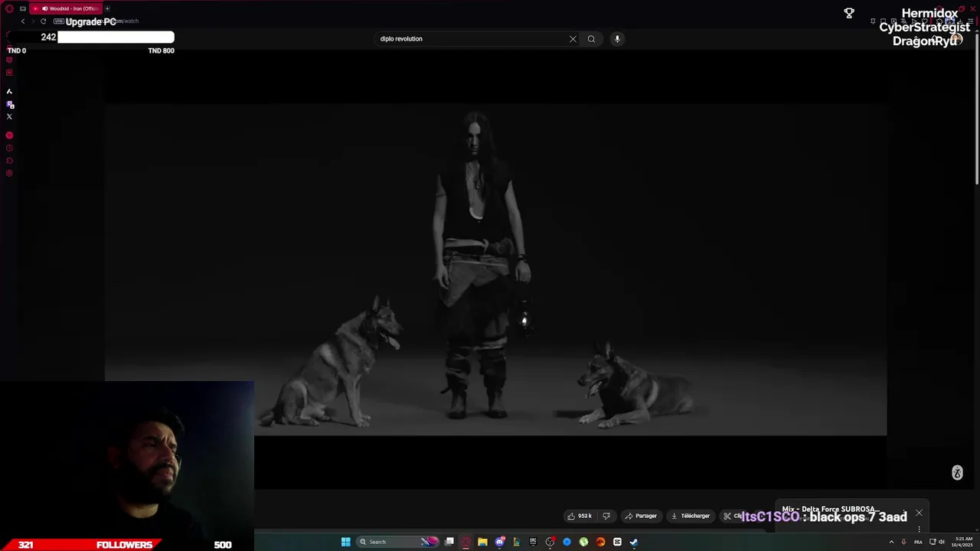980x551 pixels.
Task: Go back with the browser back arrow
Action: tap(23, 21)
